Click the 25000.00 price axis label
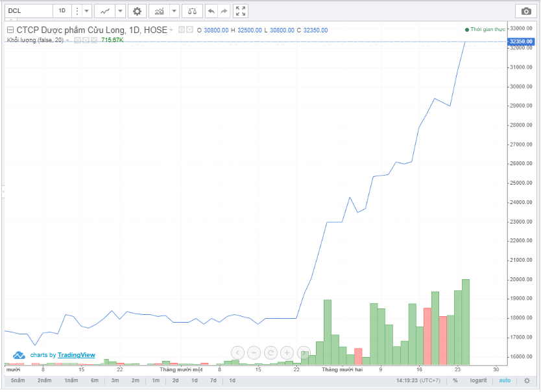 521,183
